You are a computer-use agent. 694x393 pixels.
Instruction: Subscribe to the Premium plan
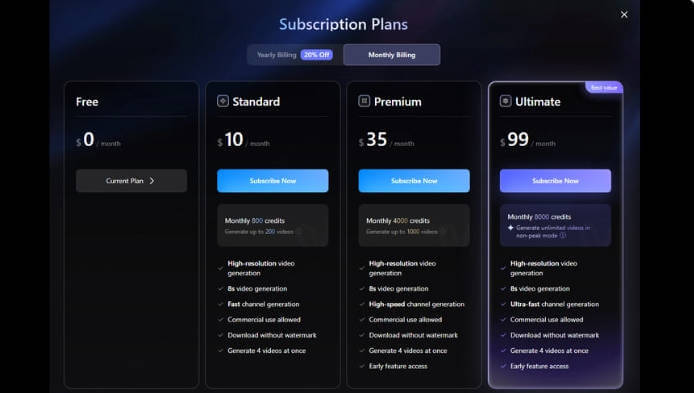click(x=414, y=181)
